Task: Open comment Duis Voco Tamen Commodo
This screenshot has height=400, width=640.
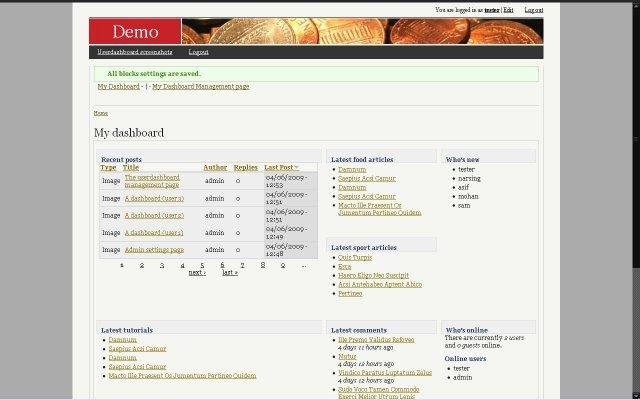Action: point(379,393)
